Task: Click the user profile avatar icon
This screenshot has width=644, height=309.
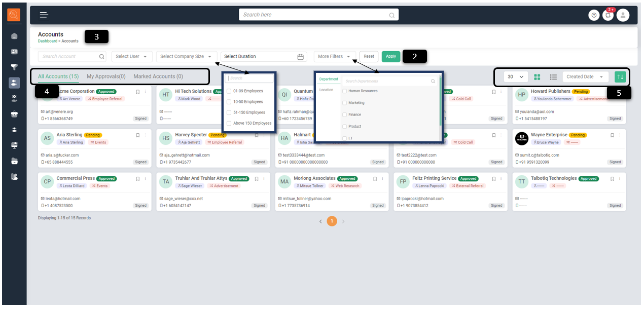Action: 623,15
